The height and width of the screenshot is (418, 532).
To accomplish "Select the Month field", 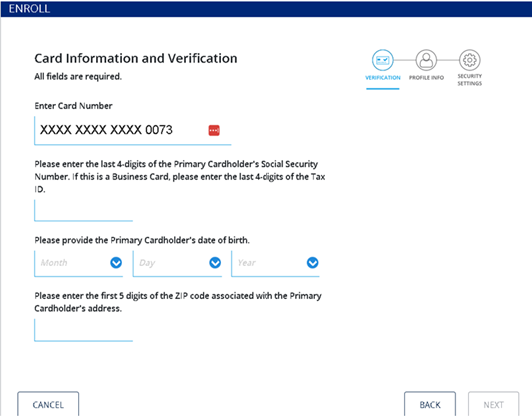I will [x=79, y=264].
